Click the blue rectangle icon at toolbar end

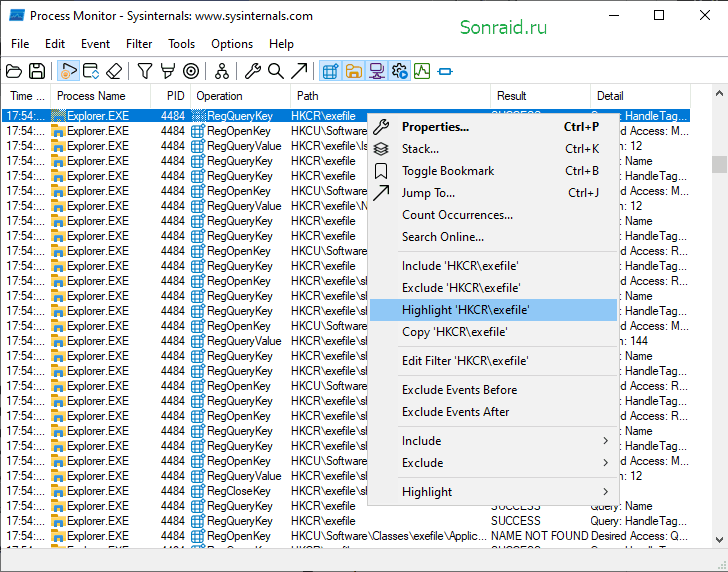pos(445,71)
